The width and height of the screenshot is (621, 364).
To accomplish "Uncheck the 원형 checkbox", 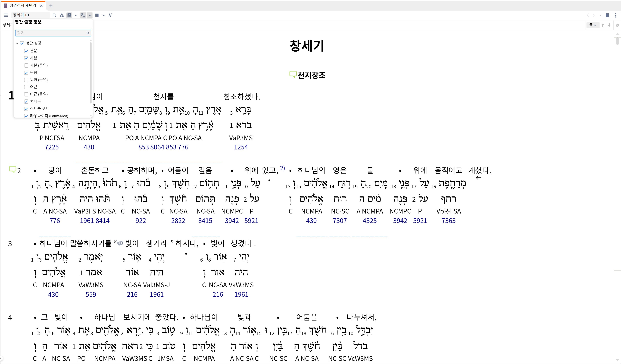I will [x=26, y=73].
